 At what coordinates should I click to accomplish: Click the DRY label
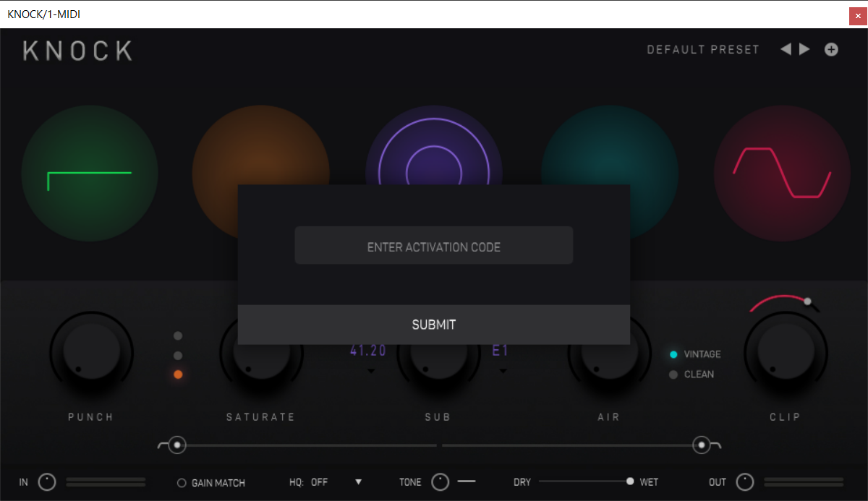click(522, 482)
